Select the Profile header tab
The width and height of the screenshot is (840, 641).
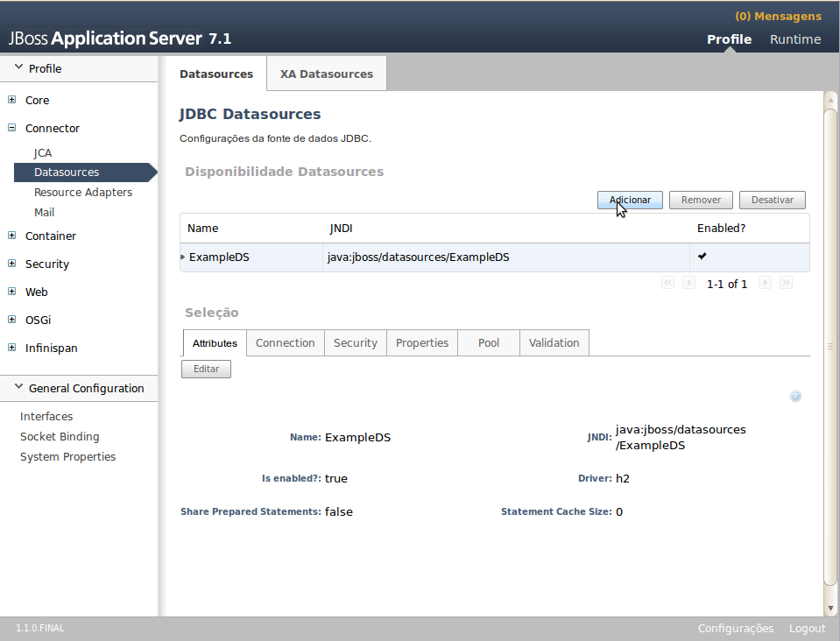tap(729, 39)
